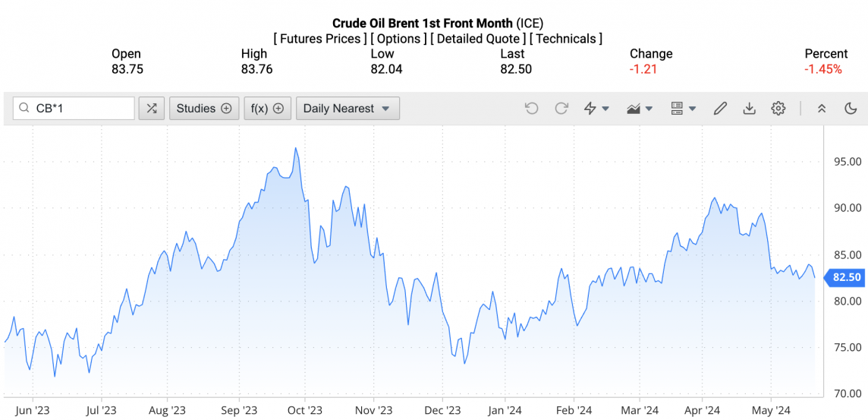
Task: Click the symbol search field CB*1
Action: pyautogui.click(x=80, y=109)
